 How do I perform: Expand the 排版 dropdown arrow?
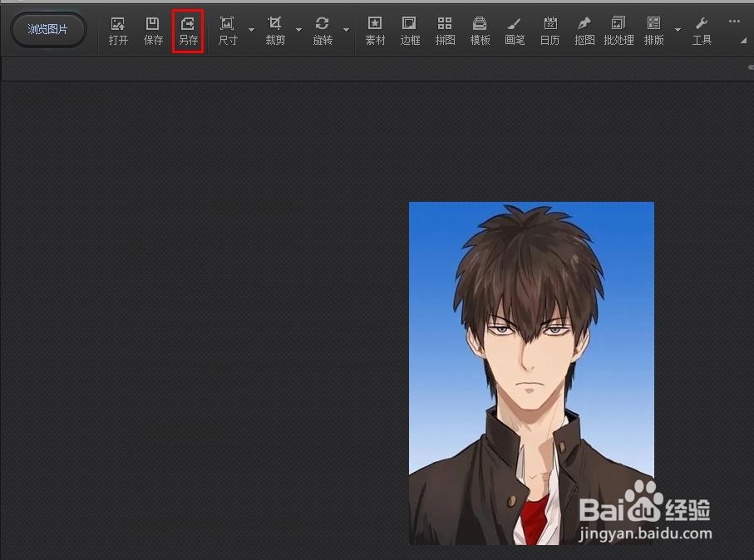tap(678, 30)
